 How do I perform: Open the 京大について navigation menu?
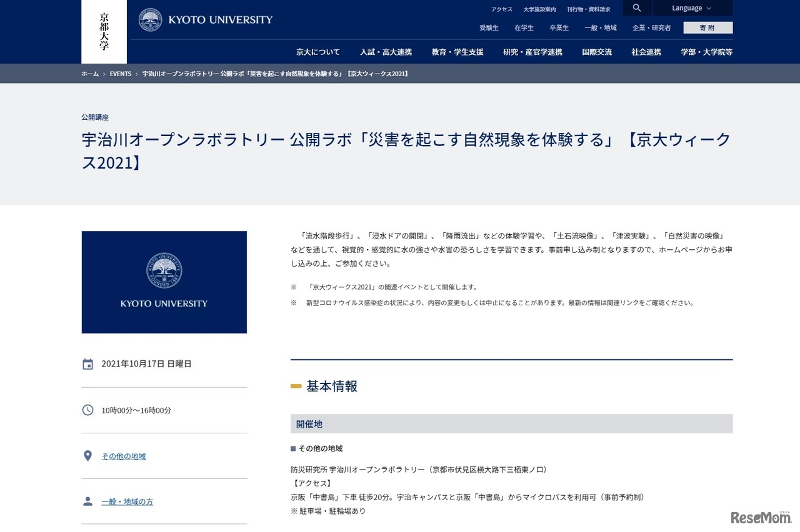318,52
